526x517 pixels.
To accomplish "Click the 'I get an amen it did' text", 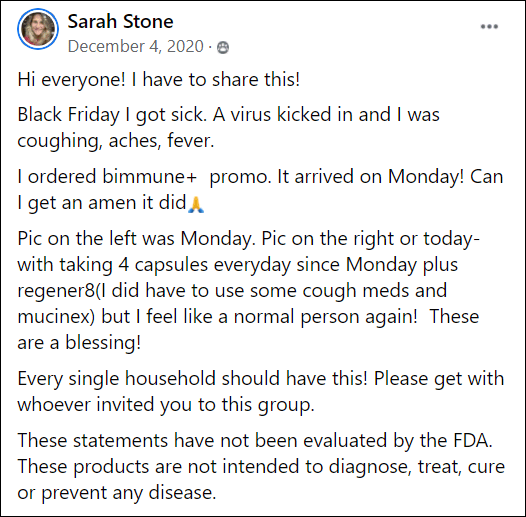I will pyautogui.click(x=102, y=203).
